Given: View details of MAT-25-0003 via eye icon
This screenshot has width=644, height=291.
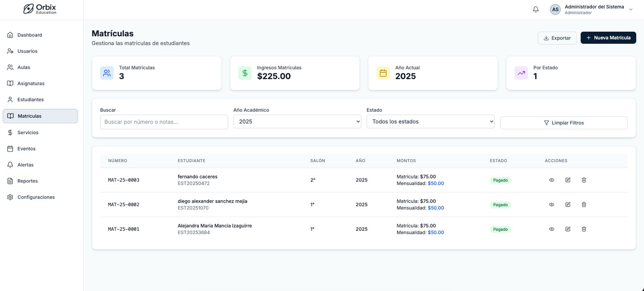Looking at the screenshot, I should tap(551, 180).
